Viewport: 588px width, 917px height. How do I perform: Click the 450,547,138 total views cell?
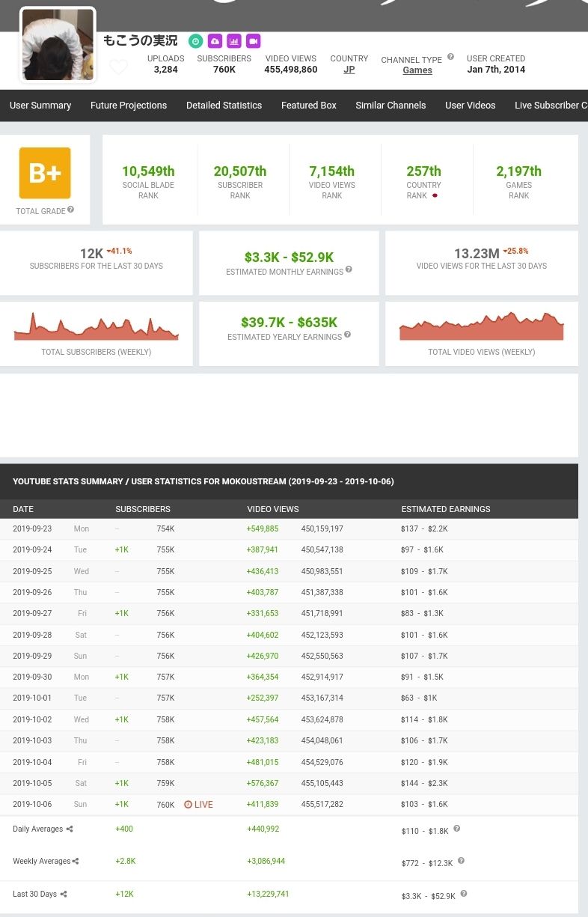pyautogui.click(x=322, y=549)
